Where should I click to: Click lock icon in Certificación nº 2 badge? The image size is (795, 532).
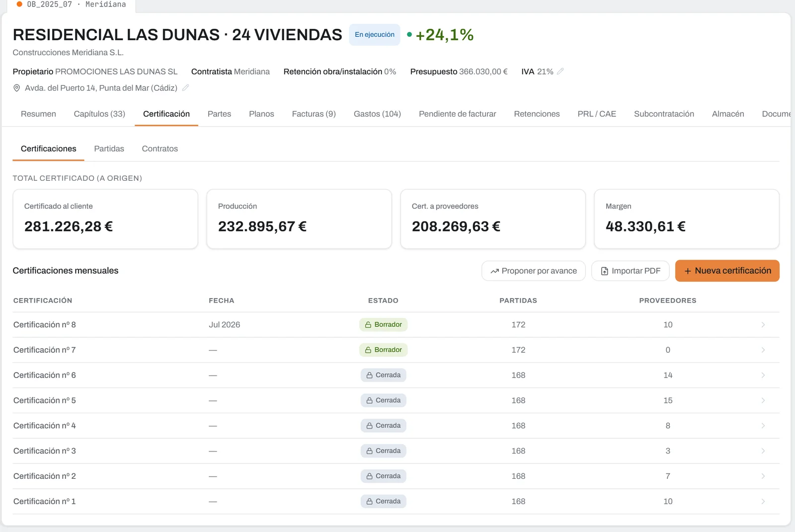370,476
